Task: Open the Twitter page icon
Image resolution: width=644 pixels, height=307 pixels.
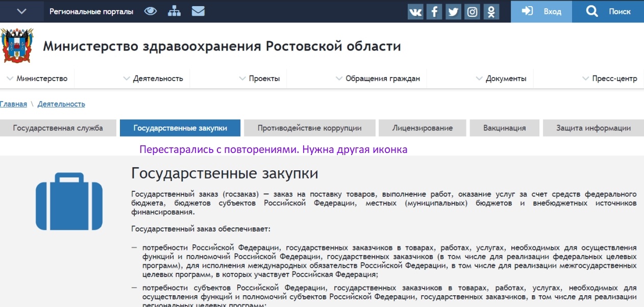Action: coord(453,12)
